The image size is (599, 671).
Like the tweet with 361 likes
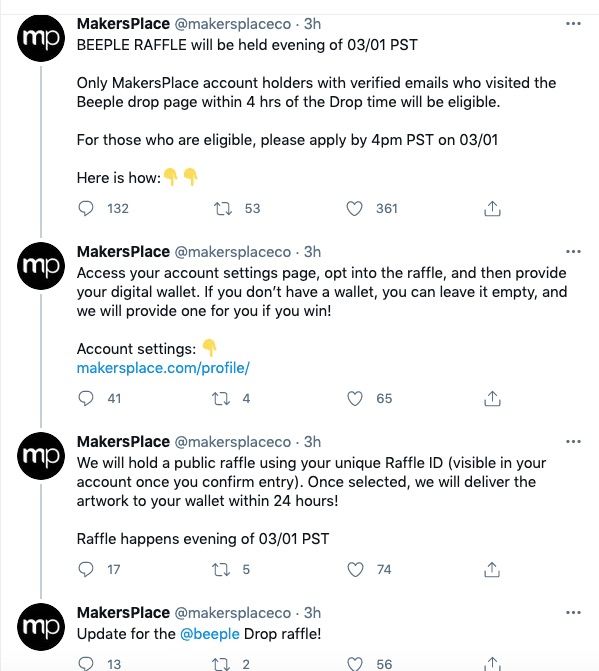pyautogui.click(x=354, y=208)
